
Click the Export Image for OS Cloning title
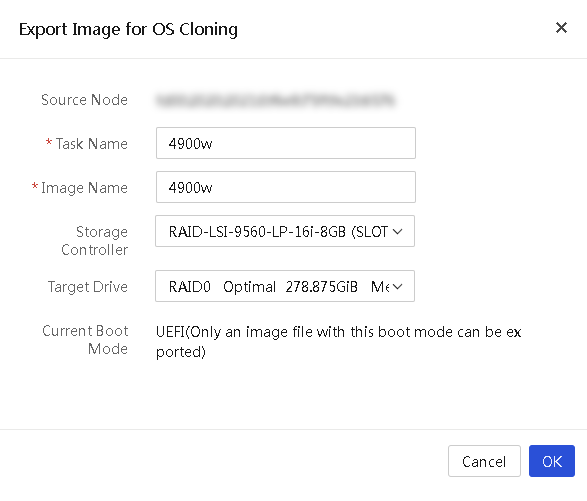128,29
